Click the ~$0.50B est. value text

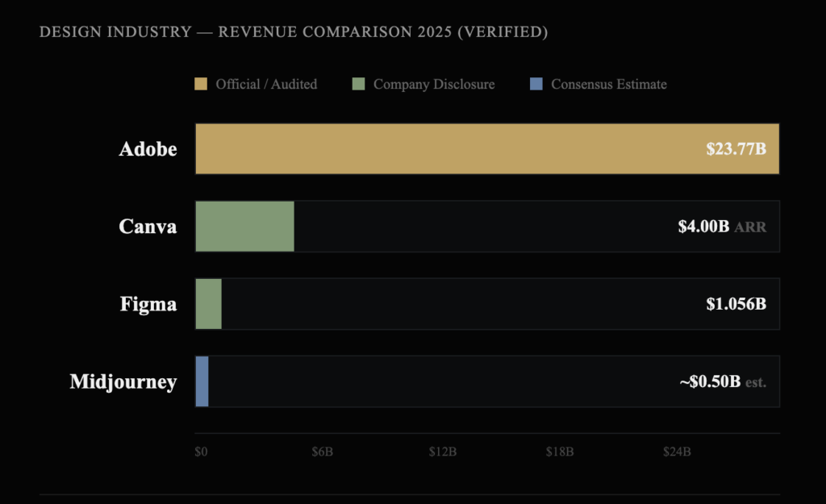tap(723, 381)
